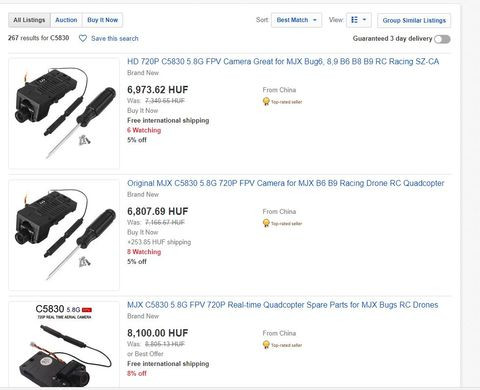Open the Best Match sort dropdown
This screenshot has width=480, height=390.
click(296, 20)
